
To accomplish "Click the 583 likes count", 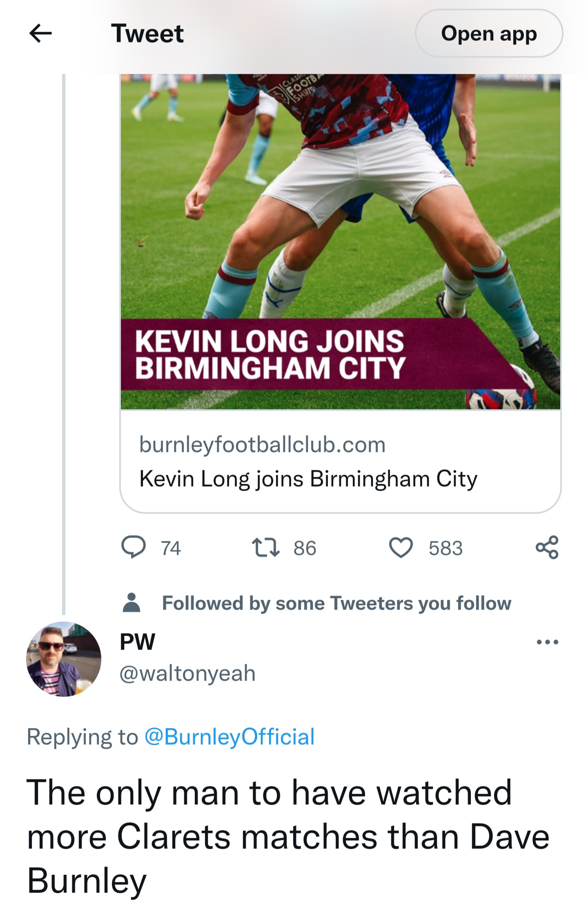I will click(445, 548).
